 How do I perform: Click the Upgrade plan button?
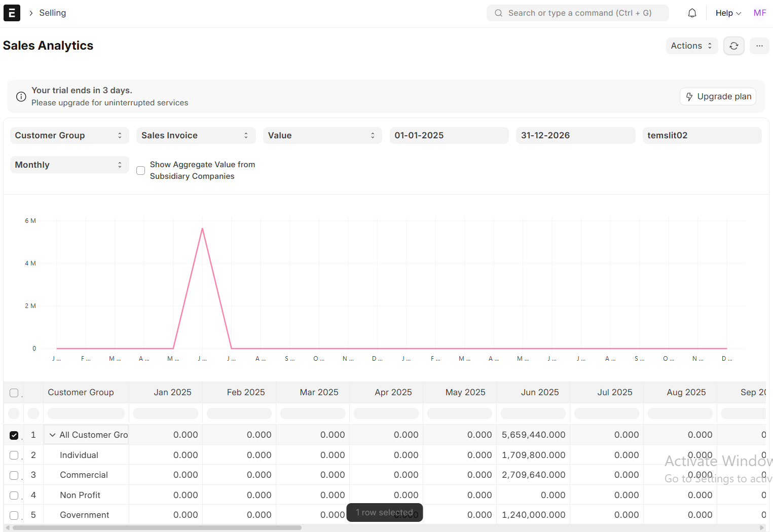pyautogui.click(x=718, y=97)
